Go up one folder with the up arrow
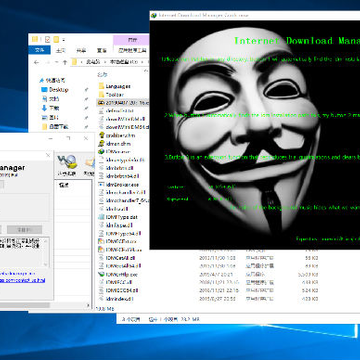The image size is (360, 360). pos(65,62)
